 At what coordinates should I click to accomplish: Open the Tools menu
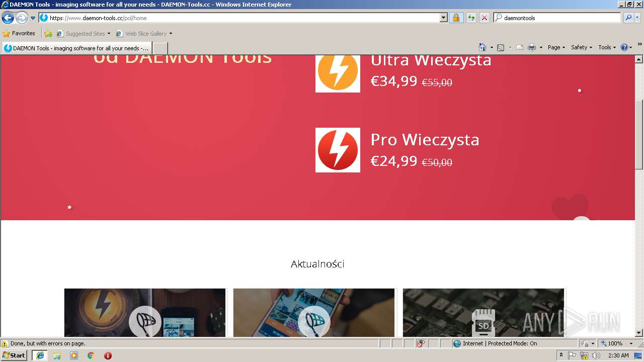pos(607,47)
